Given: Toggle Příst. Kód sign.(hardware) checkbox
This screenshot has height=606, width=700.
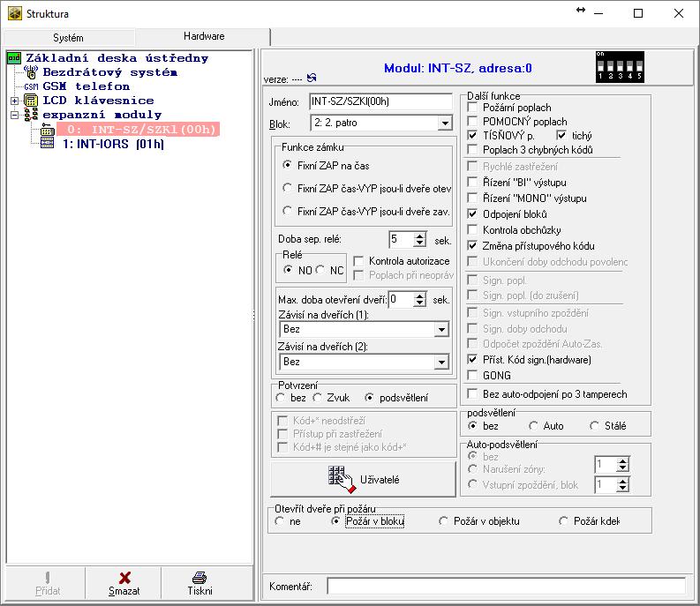Looking at the screenshot, I should pos(472,359).
